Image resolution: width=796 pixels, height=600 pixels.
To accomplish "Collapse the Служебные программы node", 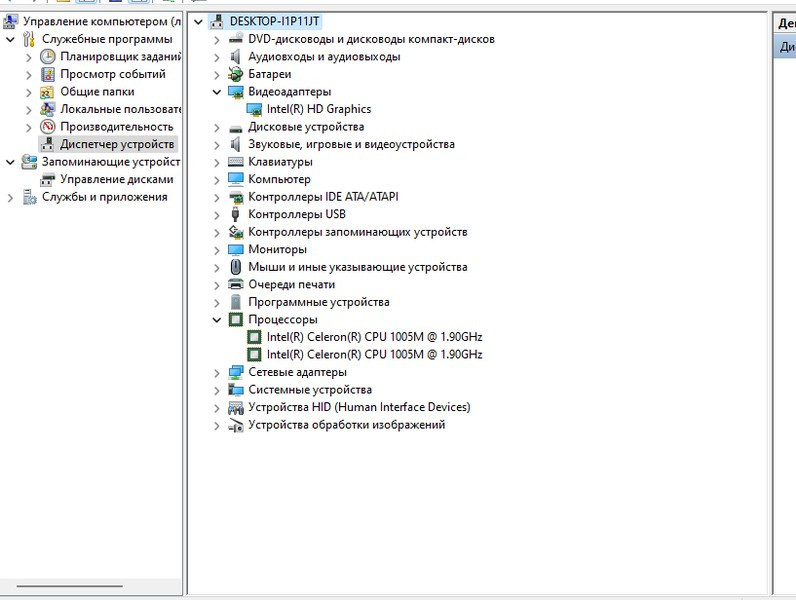I will 10,39.
